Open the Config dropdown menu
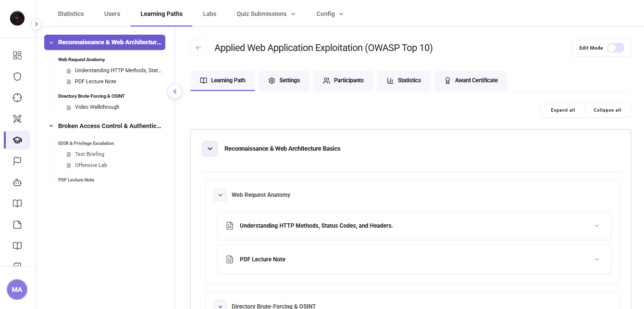Screen dimensions: 644x309 pyautogui.click(x=330, y=13)
